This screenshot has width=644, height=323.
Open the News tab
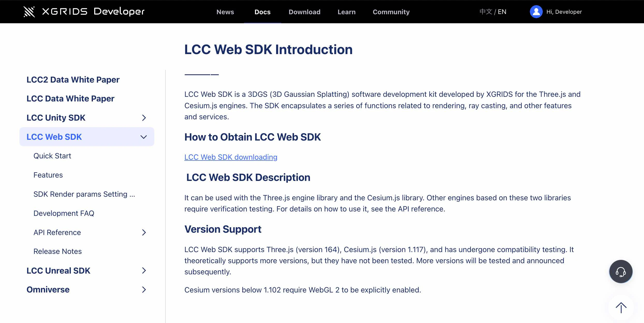tap(225, 12)
